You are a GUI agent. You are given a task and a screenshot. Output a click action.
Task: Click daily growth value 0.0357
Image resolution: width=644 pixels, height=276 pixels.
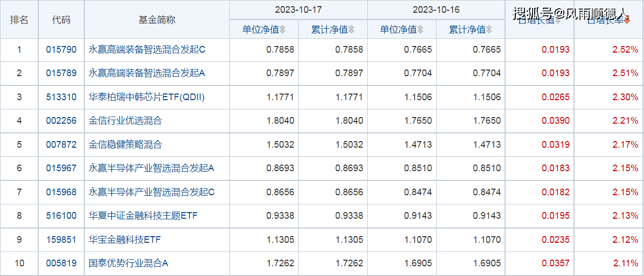pos(556,263)
